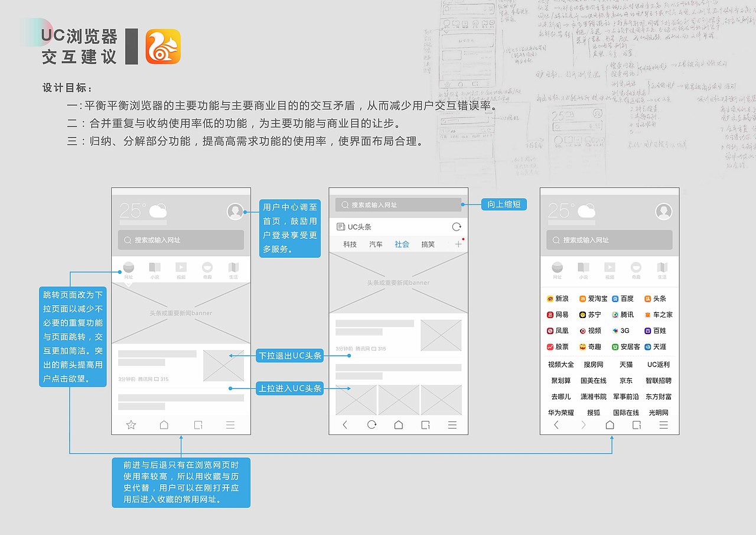Open the 安居客 site link

point(625,346)
